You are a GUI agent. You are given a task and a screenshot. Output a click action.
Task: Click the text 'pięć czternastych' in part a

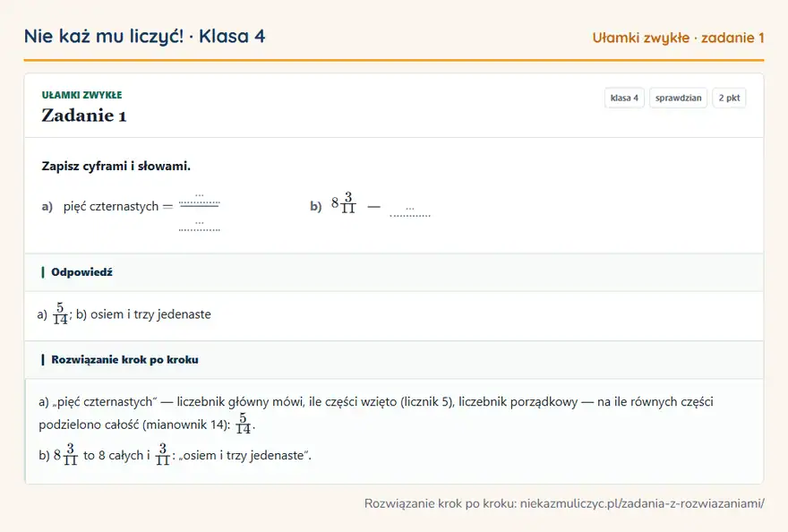tap(110, 206)
